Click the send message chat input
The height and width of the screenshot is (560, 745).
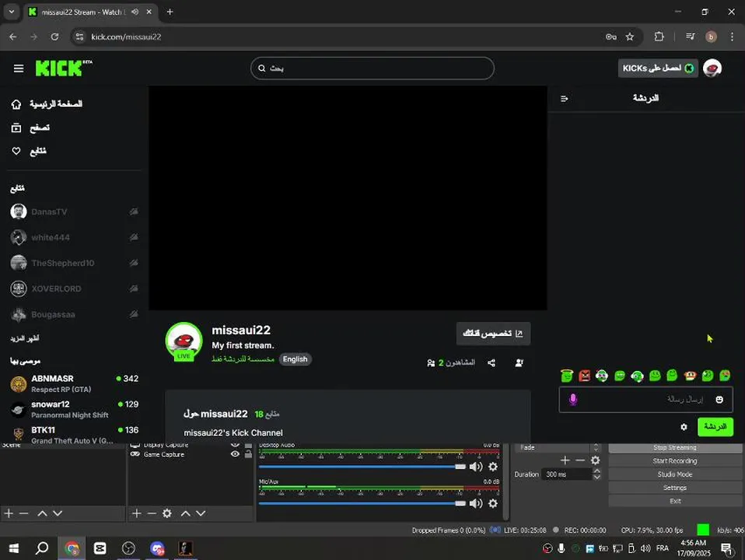pos(645,400)
